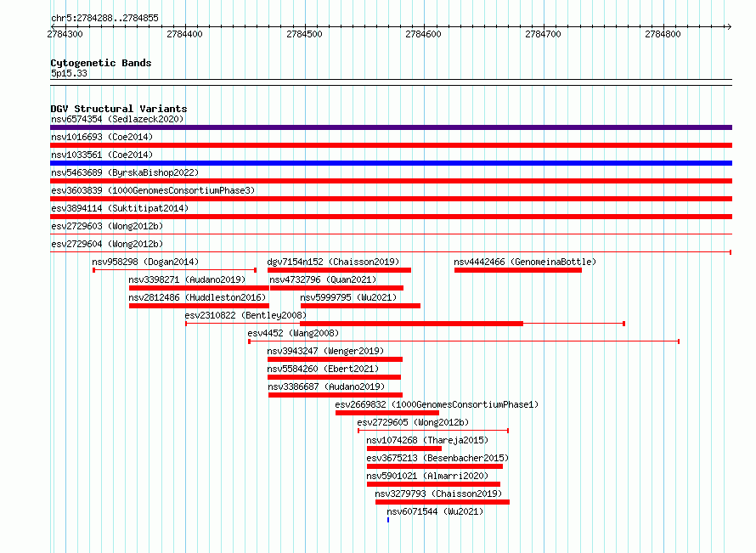Image resolution: width=756 pixels, height=553 pixels.
Task: Click the Cytogenetic Bands track title
Action: (x=101, y=63)
